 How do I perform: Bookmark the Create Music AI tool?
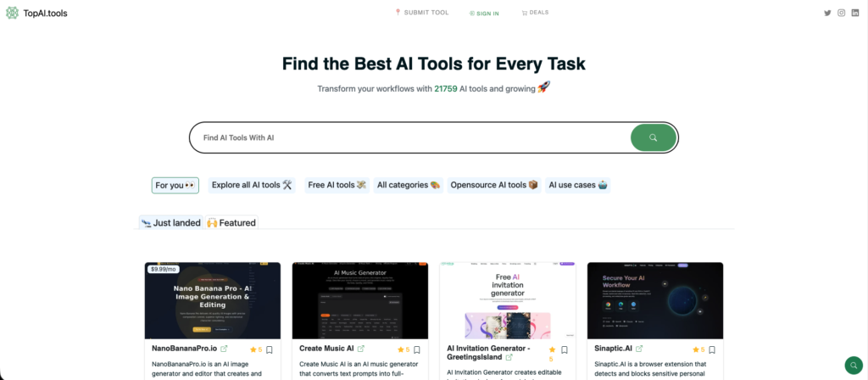(x=417, y=349)
